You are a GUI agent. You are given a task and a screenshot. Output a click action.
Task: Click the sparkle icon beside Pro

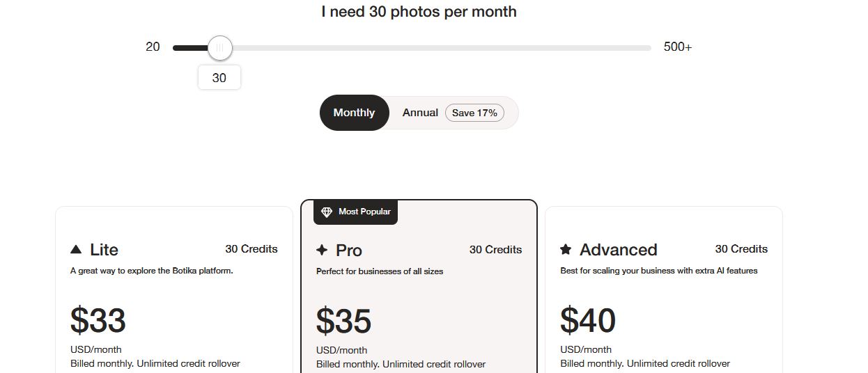(322, 251)
